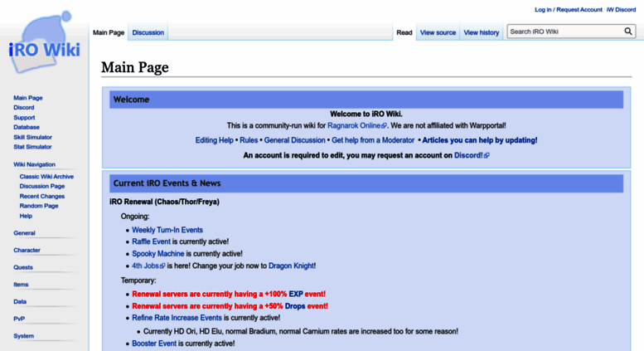Launch the Skill Simulator link

[32, 137]
